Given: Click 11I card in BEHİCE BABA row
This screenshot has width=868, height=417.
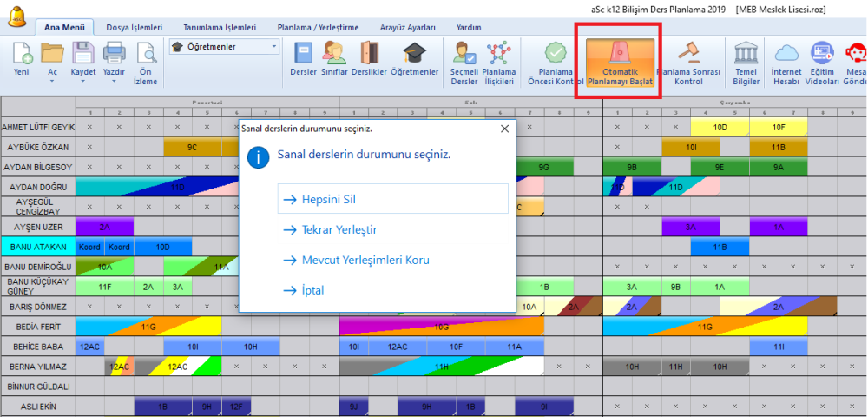Looking at the screenshot, I should [779, 347].
